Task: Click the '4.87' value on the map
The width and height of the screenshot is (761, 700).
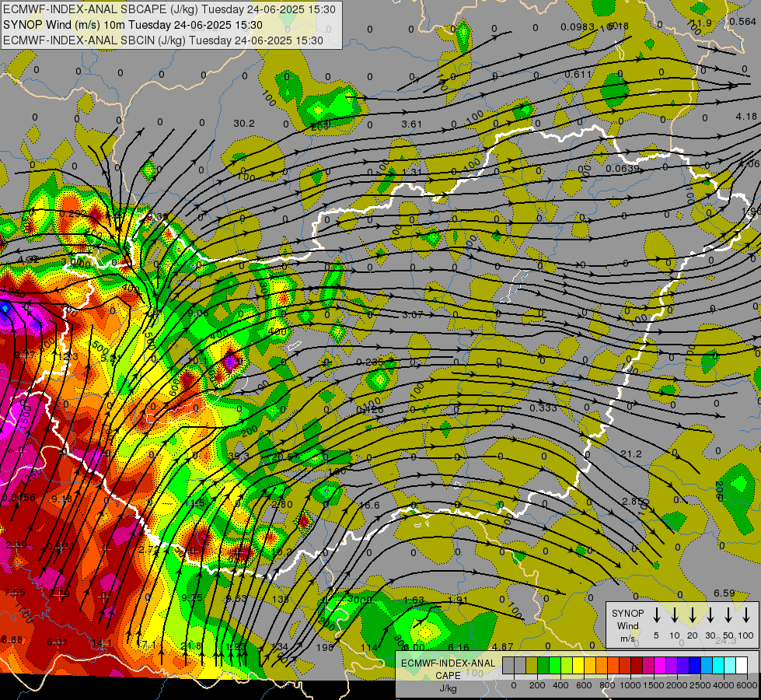Action: point(502,646)
